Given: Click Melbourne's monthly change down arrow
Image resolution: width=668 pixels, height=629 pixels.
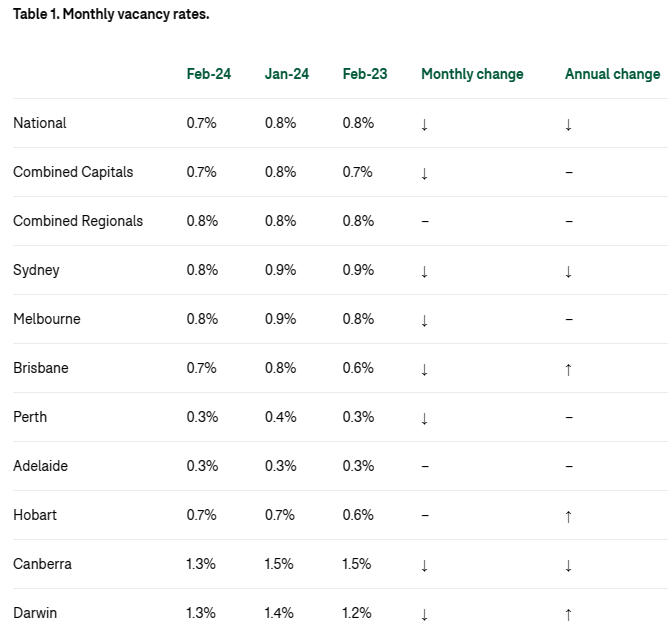Looking at the screenshot, I should [x=424, y=320].
